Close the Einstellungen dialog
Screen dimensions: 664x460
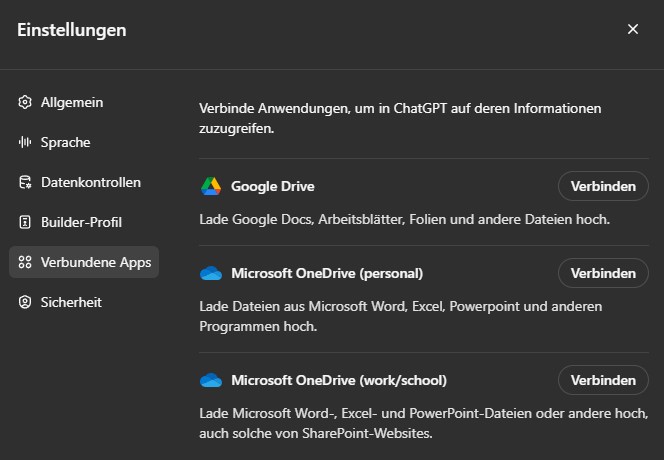(633, 29)
